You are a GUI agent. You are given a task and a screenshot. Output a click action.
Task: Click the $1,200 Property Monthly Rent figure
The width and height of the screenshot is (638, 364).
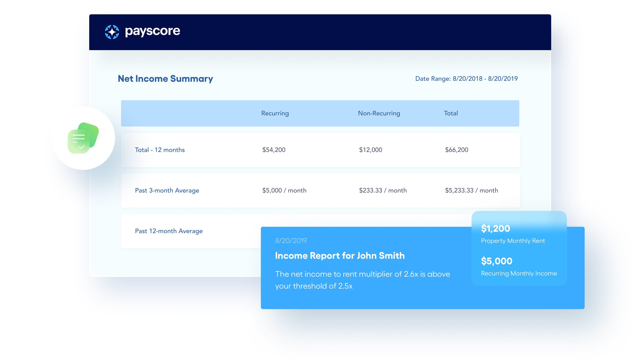495,229
